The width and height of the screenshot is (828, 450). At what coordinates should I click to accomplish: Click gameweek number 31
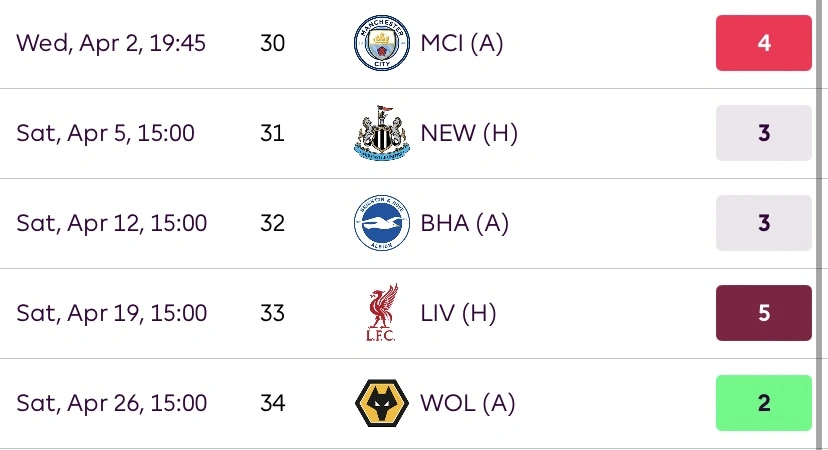pos(272,133)
